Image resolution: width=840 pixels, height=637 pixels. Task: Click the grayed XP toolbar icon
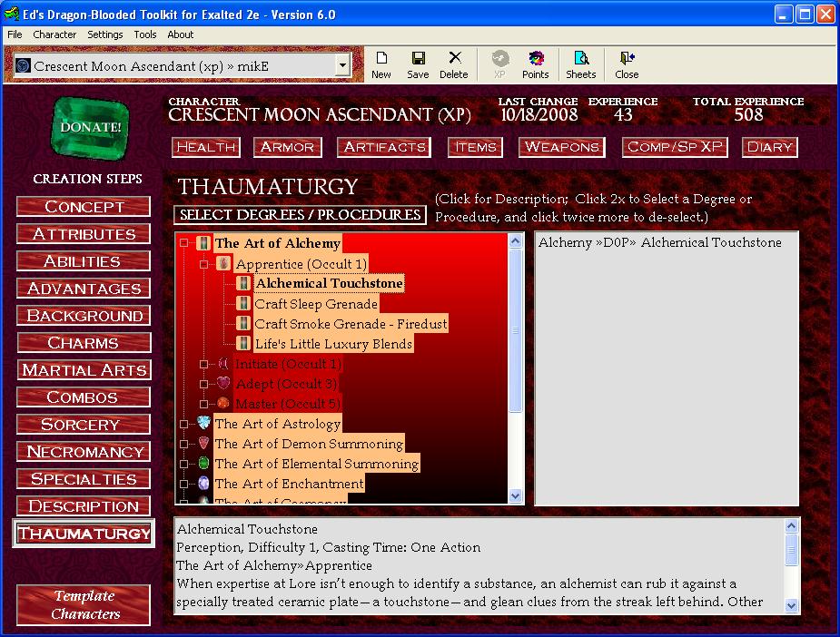coord(500,58)
